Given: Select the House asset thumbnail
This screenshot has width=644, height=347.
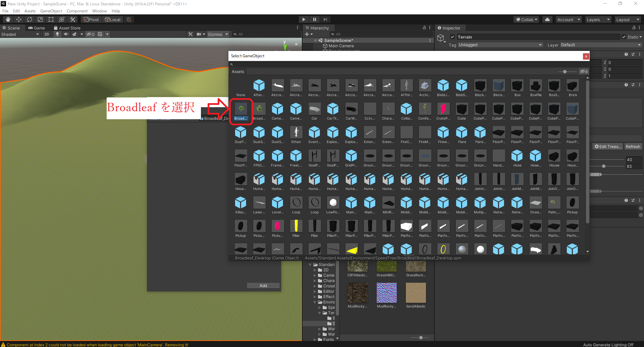Looking at the screenshot, I should click(x=554, y=158).
